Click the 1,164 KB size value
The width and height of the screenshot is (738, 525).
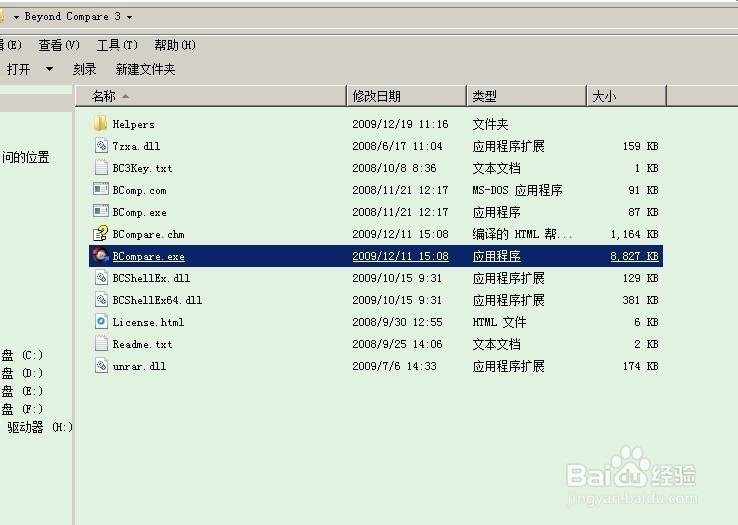coord(634,234)
